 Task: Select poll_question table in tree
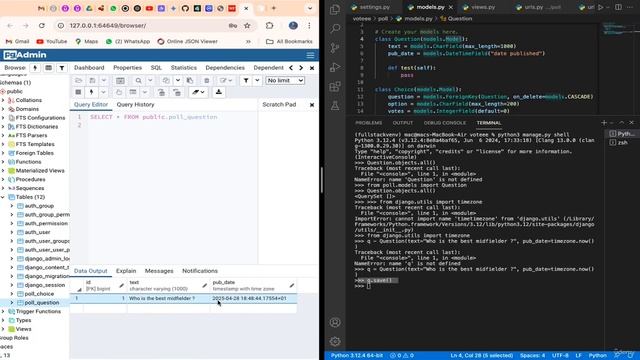click(42, 302)
